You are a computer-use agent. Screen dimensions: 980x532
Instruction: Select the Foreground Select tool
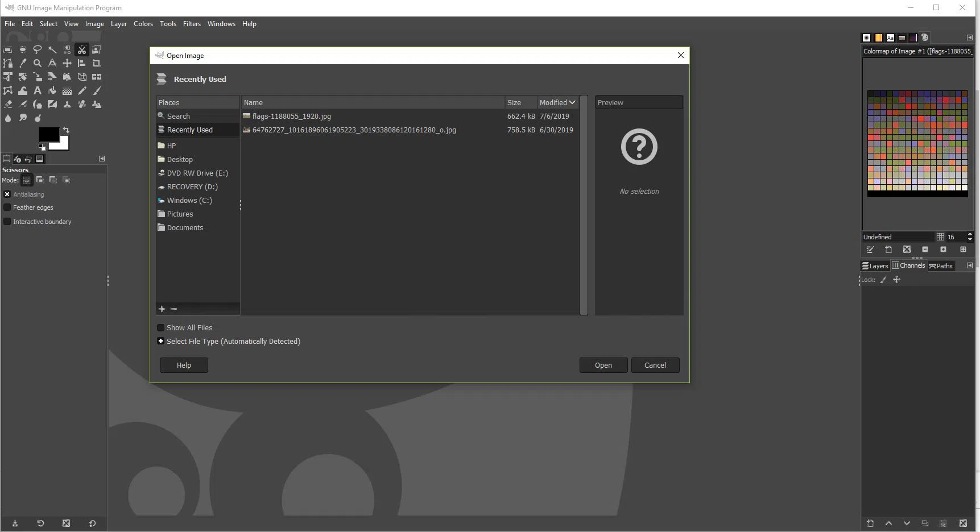coord(97,50)
